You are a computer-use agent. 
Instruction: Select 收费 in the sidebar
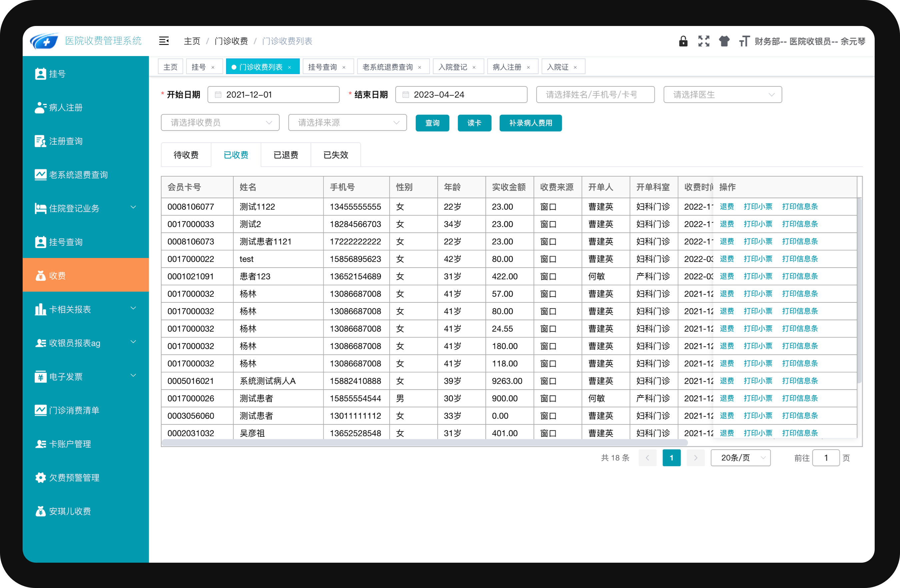coord(86,275)
